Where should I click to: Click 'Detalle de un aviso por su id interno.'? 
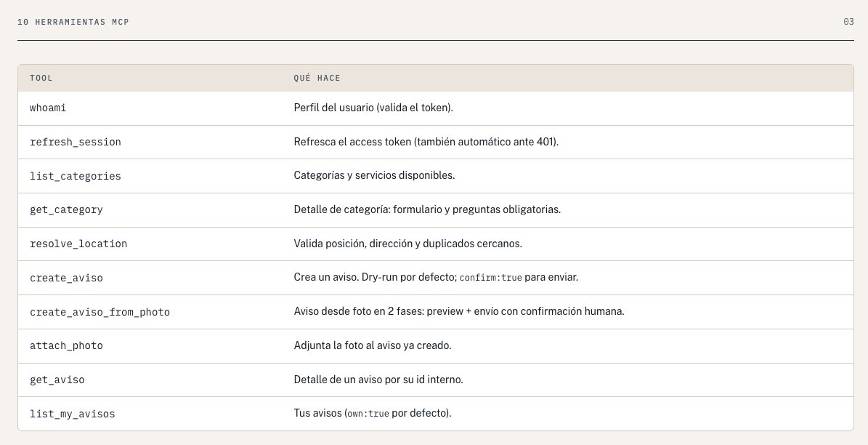[x=378, y=380]
